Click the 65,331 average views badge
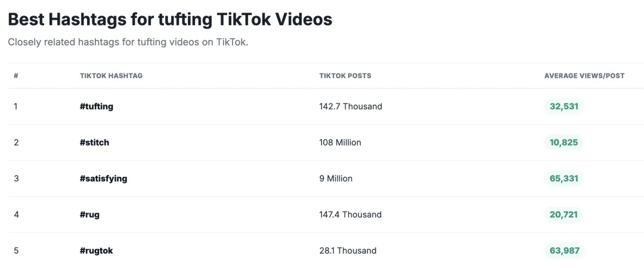Viewport: 644px width, 268px height. (x=564, y=178)
